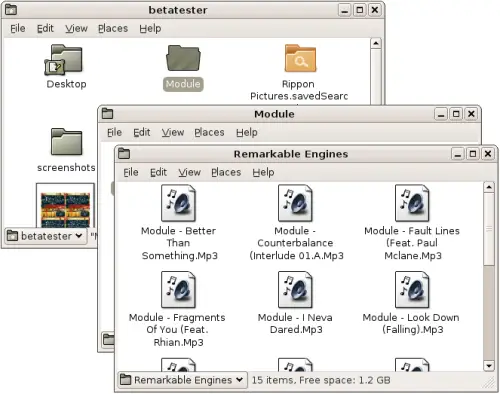
Task: Click the 'Module - Look Down (Falling).Mp3' filename
Action: [x=411, y=323]
